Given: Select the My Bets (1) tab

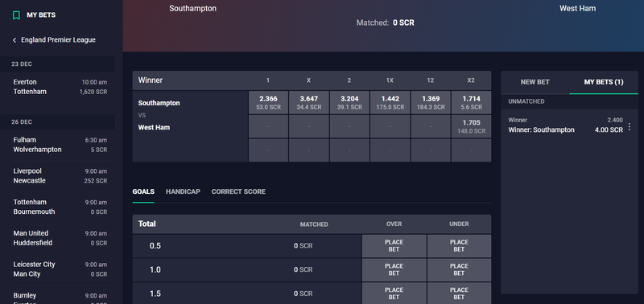Looking at the screenshot, I should 603,82.
